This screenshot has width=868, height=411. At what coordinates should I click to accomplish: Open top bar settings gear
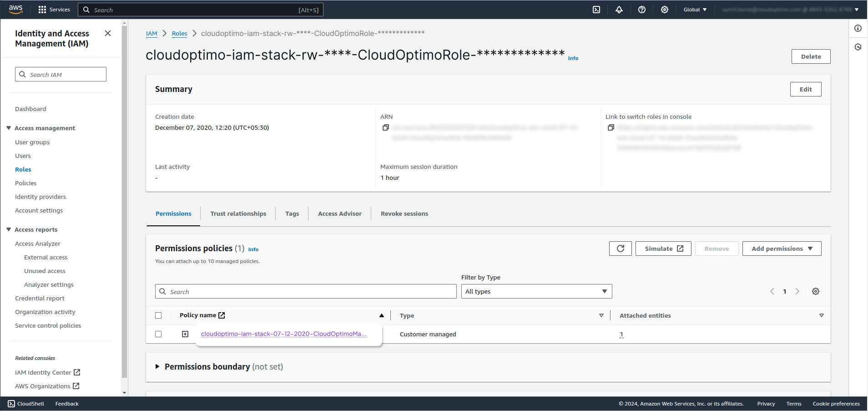pos(665,10)
